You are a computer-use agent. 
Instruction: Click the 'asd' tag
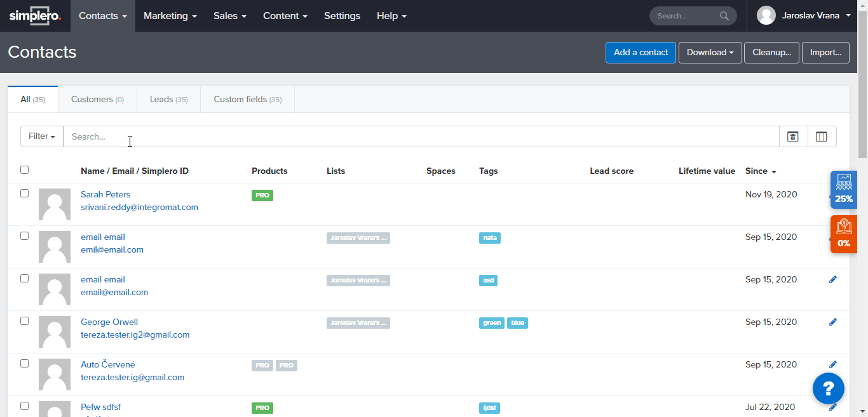488,281
